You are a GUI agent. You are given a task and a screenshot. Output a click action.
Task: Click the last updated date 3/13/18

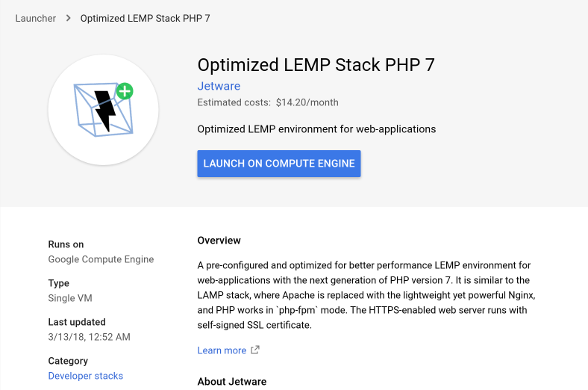[89, 337]
